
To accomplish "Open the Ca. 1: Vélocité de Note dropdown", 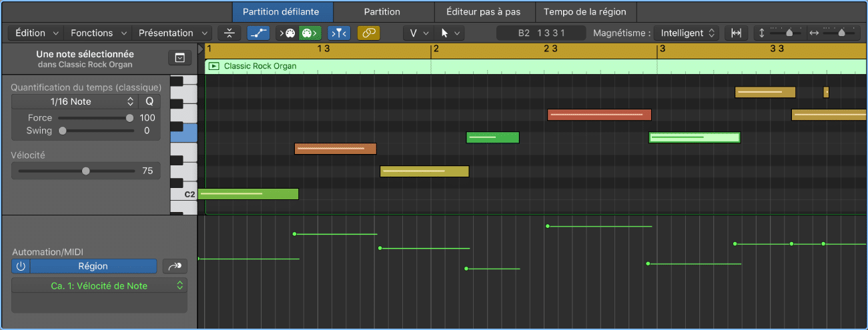I will [x=99, y=285].
